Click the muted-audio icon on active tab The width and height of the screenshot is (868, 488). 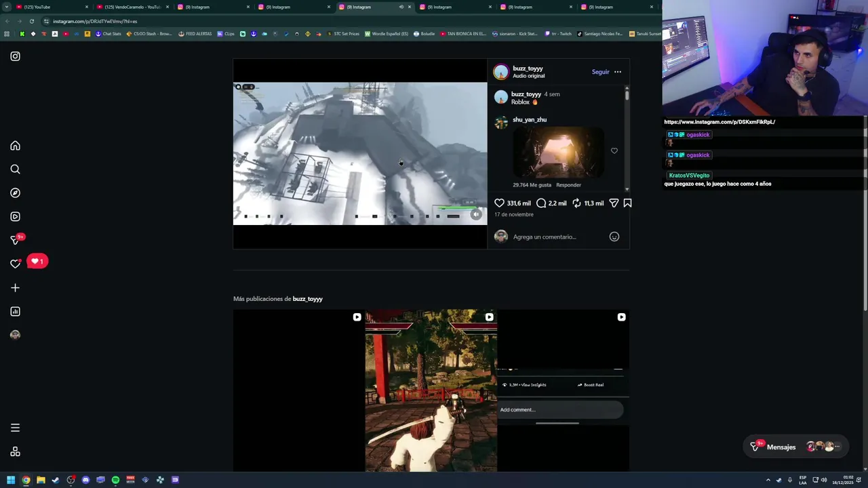pyautogui.click(x=401, y=7)
